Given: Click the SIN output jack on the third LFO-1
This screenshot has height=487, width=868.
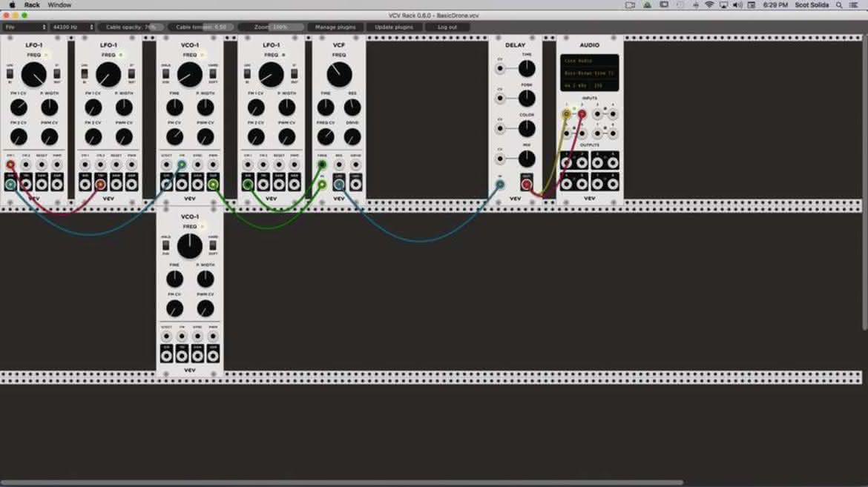Looking at the screenshot, I should pos(248,185).
